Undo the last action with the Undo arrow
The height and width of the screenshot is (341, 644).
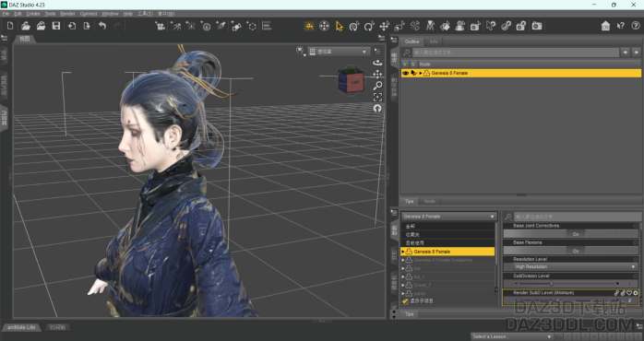(101, 26)
